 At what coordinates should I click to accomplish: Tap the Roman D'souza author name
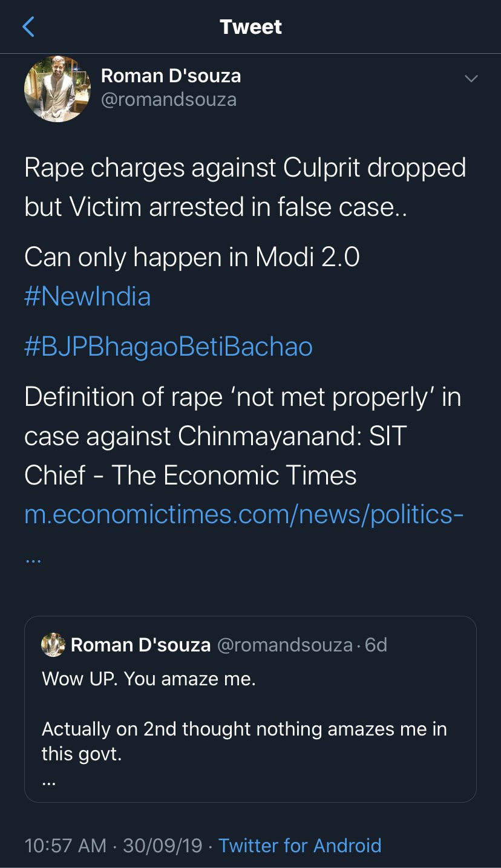pos(171,76)
